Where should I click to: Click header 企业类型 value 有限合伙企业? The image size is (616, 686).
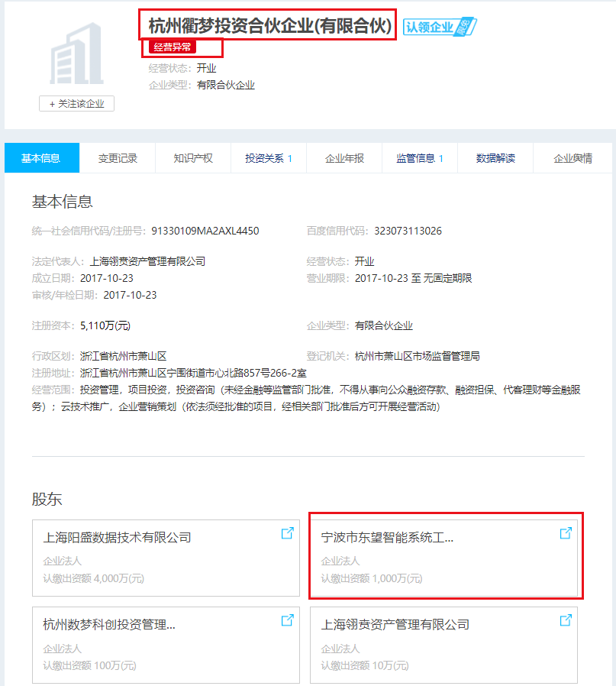pos(226,85)
